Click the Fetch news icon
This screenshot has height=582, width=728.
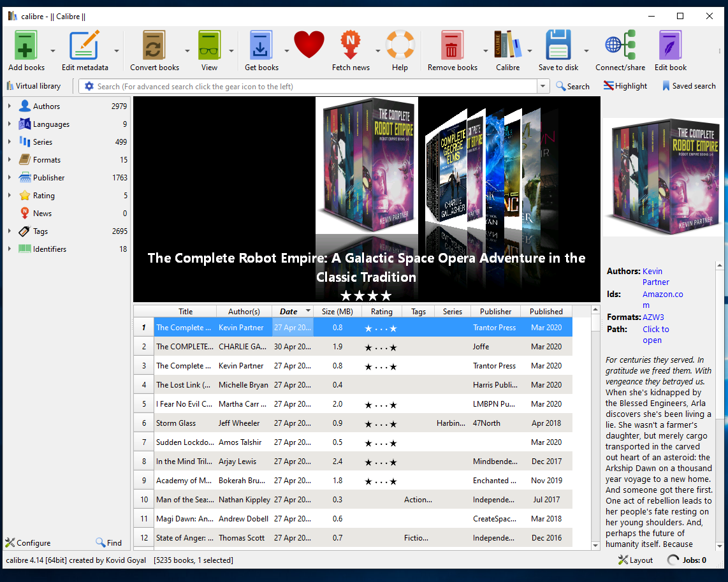pyautogui.click(x=350, y=45)
